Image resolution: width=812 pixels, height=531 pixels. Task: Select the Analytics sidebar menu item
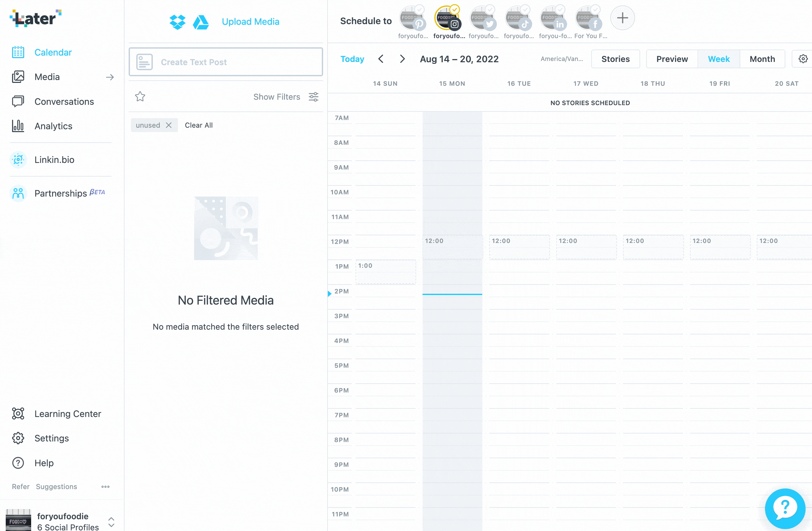pyautogui.click(x=53, y=126)
